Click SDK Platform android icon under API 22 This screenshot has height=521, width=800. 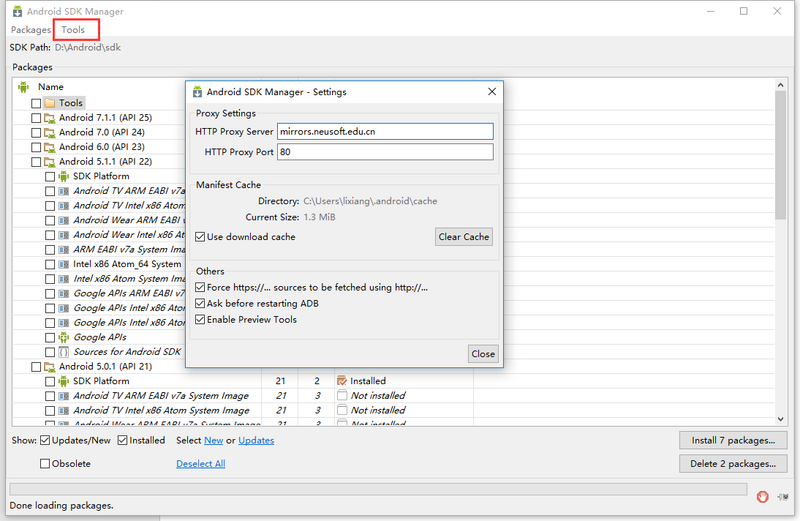pyautogui.click(x=63, y=177)
